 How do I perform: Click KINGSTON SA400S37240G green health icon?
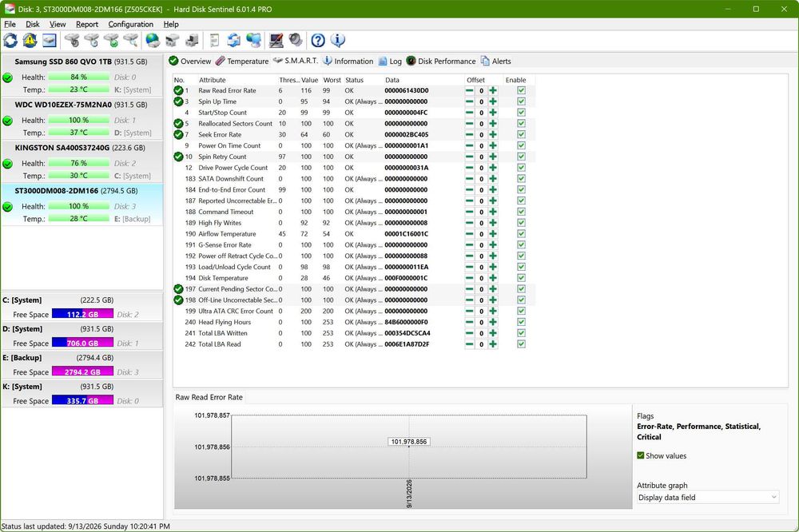tap(8, 164)
